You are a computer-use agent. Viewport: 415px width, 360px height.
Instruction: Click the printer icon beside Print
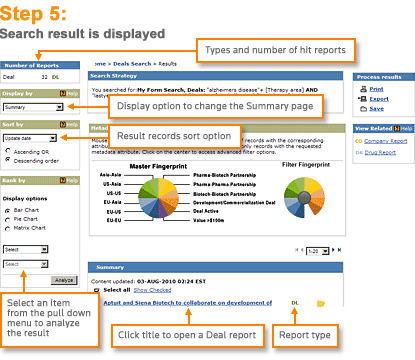click(x=363, y=89)
